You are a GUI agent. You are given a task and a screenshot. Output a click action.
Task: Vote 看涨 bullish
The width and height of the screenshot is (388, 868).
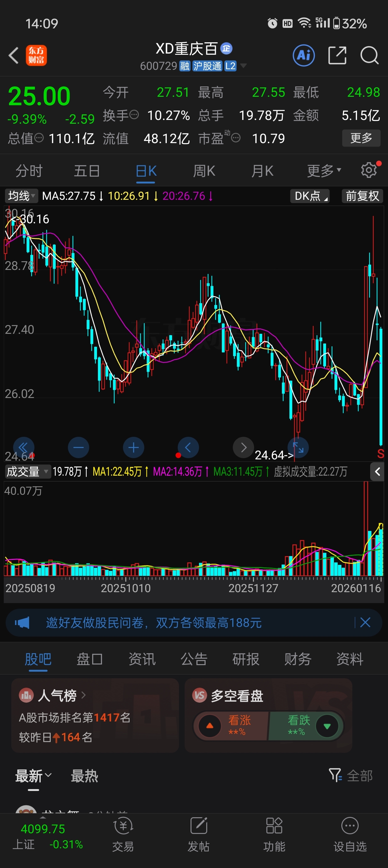[x=231, y=726]
